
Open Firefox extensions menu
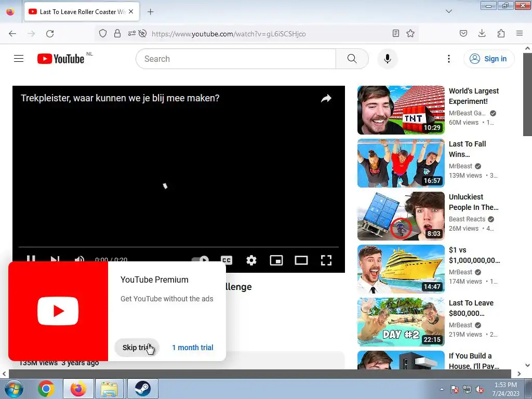tap(501, 33)
